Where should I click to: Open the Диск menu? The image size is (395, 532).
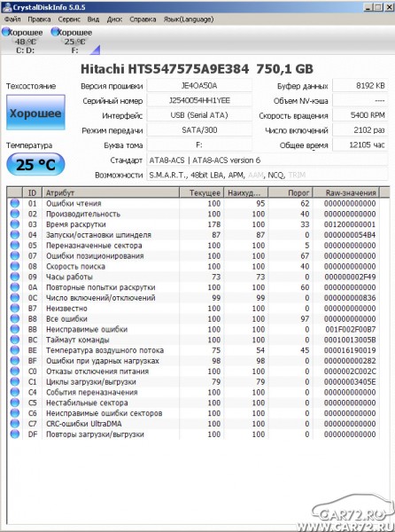click(x=114, y=20)
